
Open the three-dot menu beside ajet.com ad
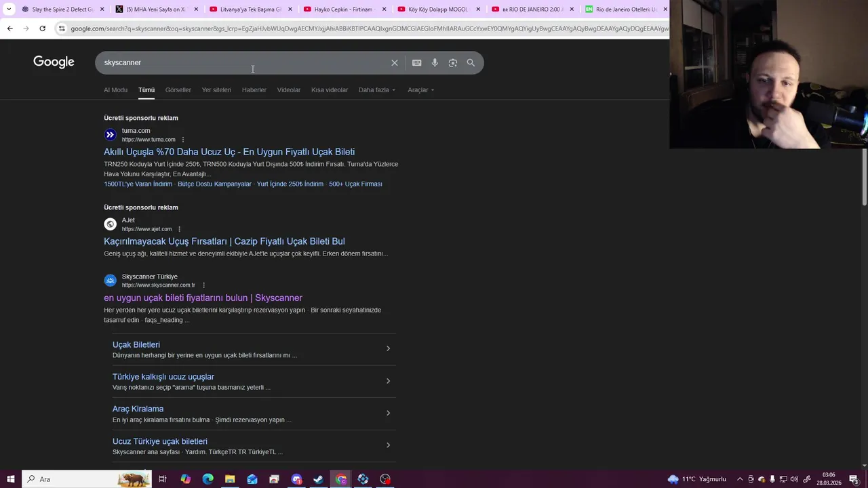(179, 229)
